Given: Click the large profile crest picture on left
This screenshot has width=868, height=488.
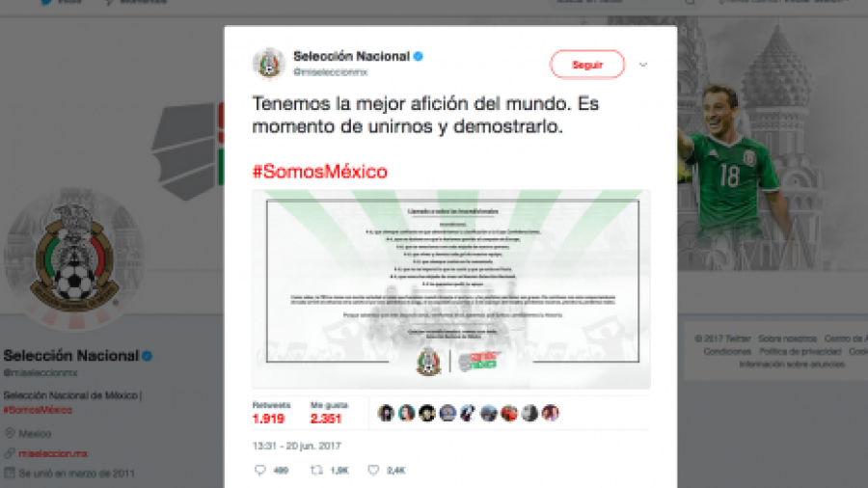Looking at the screenshot, I should click(74, 258).
